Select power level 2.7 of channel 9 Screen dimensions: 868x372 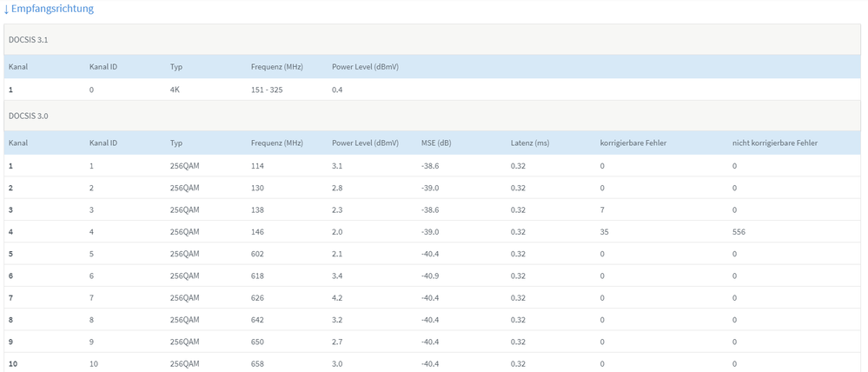337,342
